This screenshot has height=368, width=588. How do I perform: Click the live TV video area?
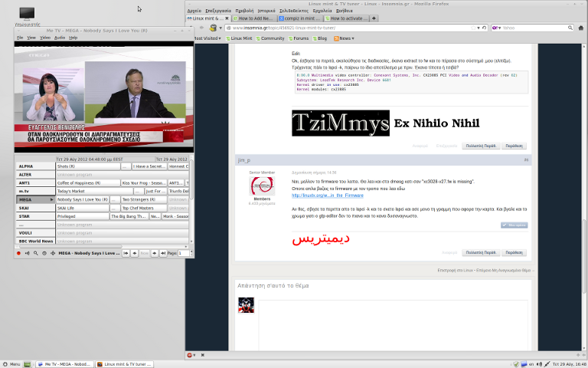click(104, 97)
